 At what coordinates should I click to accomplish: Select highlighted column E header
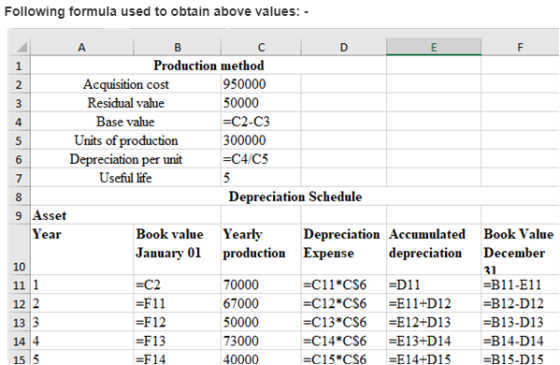(434, 47)
